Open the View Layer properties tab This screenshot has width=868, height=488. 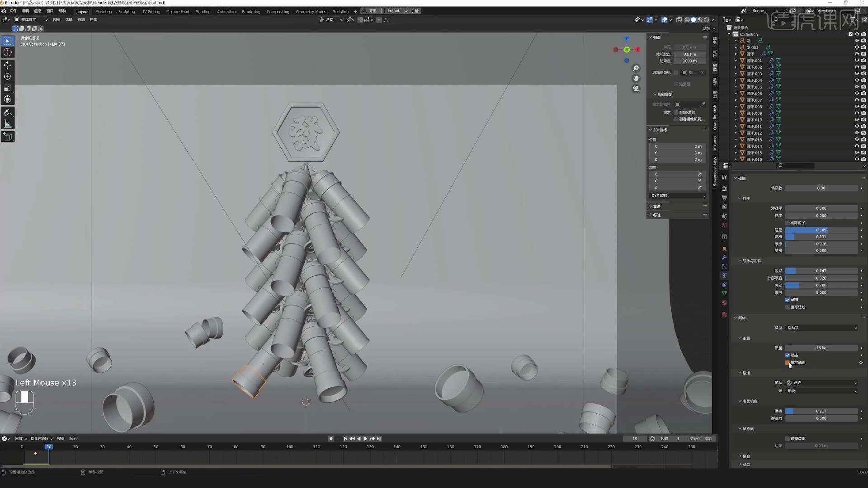pos(724,207)
